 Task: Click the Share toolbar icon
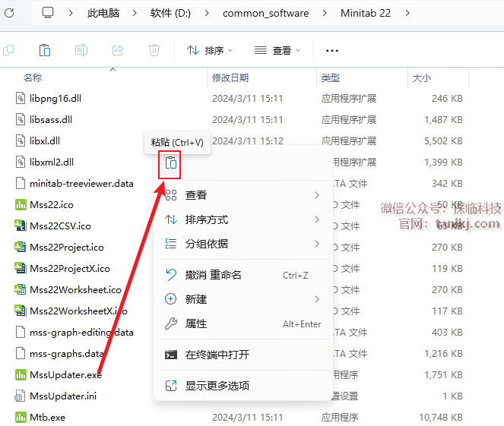[x=118, y=50]
